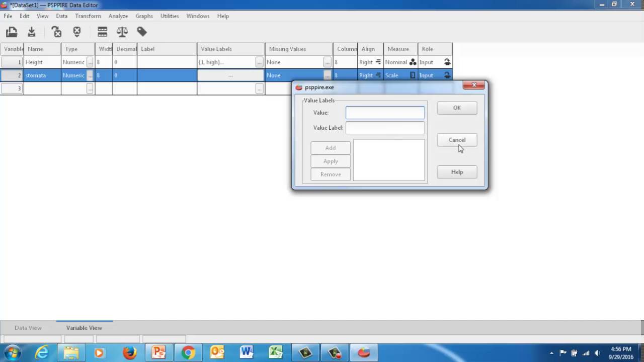Click the 'stomata' variable name cell
This screenshot has width=644, height=362.
point(43,75)
